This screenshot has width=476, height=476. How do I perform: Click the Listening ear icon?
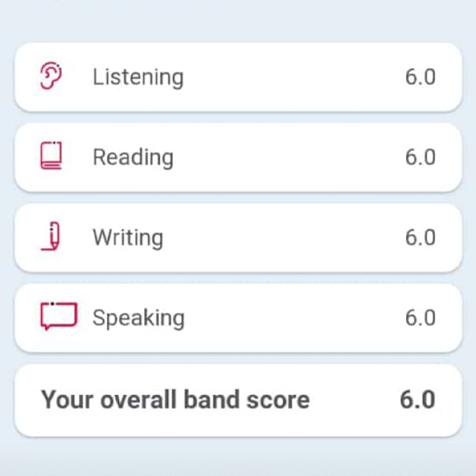pos(51,76)
